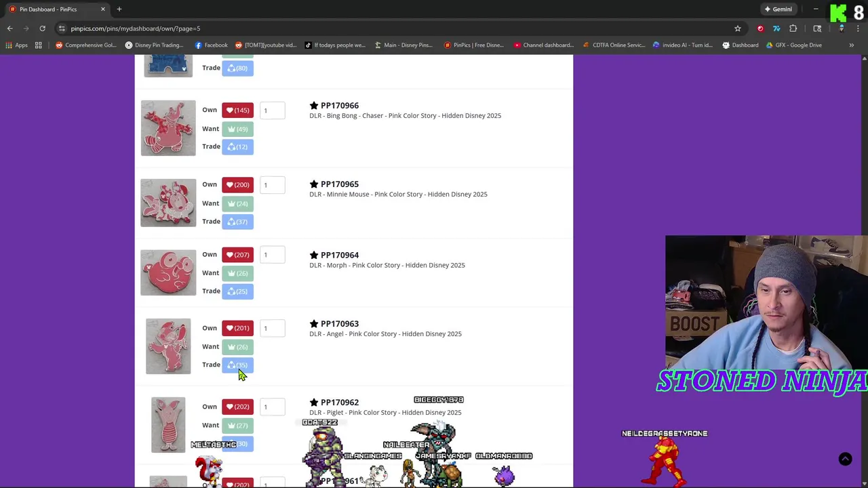Open the Main - Disney Pins bookmark

point(403,45)
